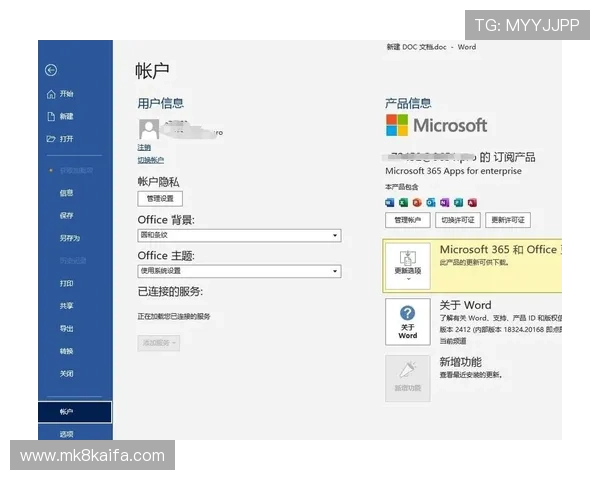Image resolution: width=600 pixels, height=480 pixels.
Task: Click the 新建 new document icon
Action: [x=51, y=116]
